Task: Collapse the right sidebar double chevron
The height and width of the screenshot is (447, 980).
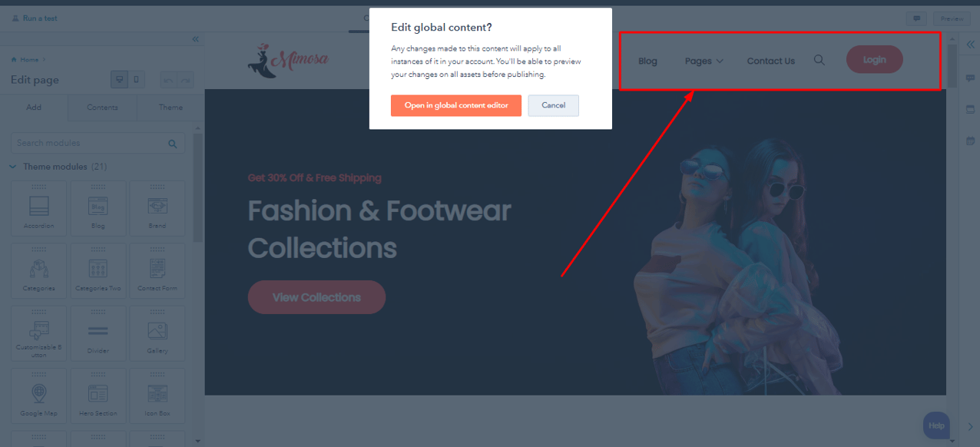Action: coord(970,45)
